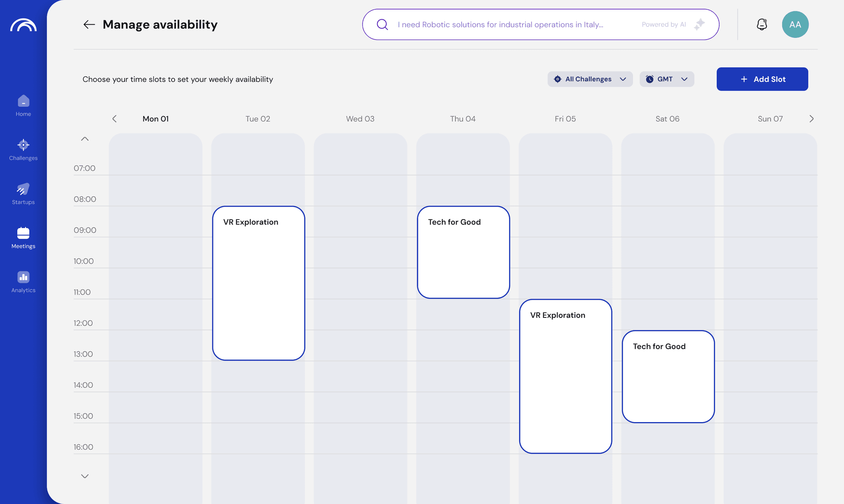Click the Add Slot button
This screenshot has height=504, width=844.
point(762,79)
